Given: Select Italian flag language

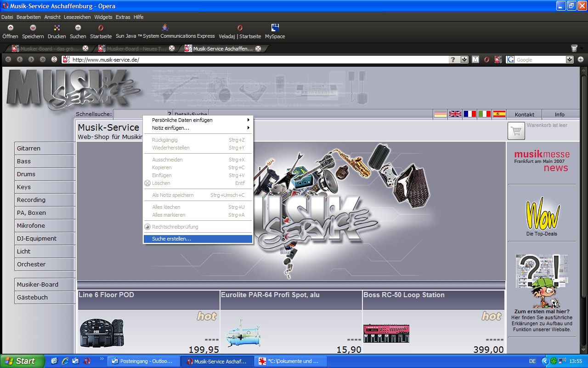Looking at the screenshot, I should pos(485,114).
